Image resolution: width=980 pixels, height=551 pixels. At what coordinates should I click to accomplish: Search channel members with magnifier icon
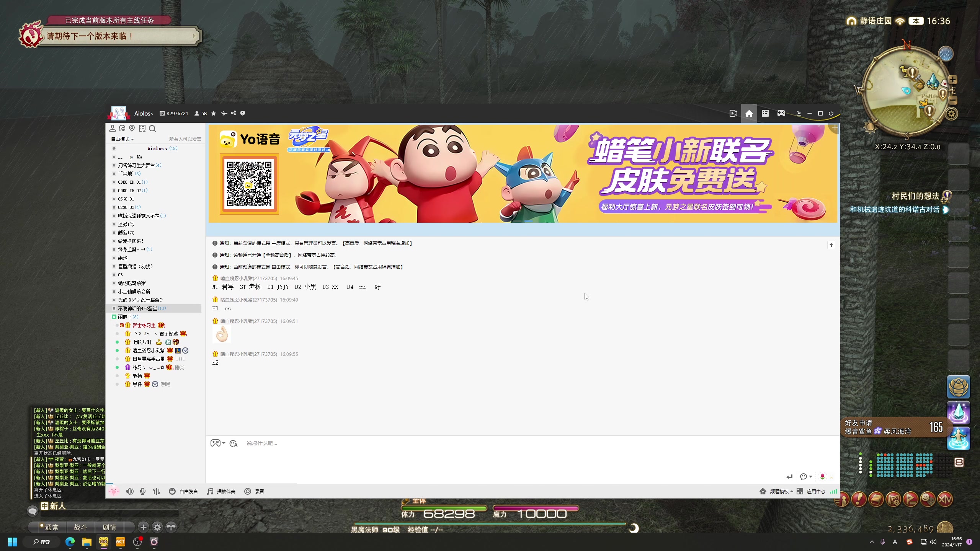[x=152, y=129]
